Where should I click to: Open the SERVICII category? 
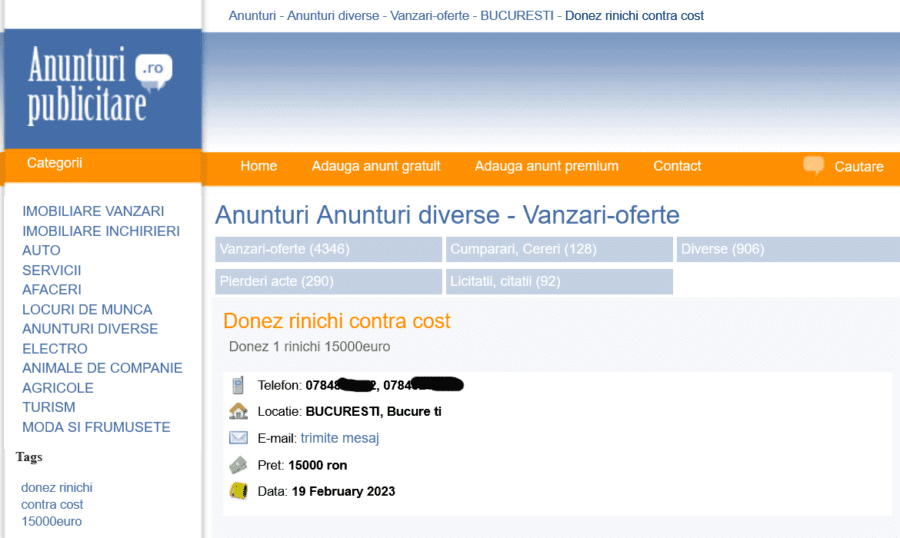[52, 270]
